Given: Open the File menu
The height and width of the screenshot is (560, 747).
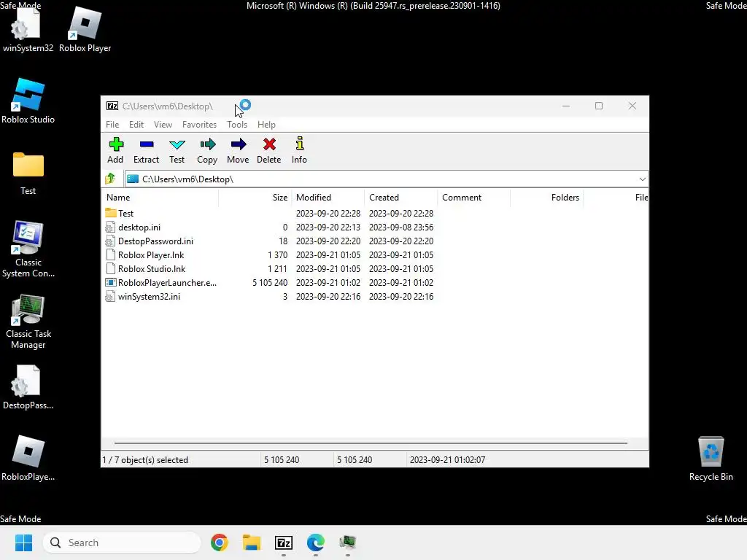Looking at the screenshot, I should coord(112,124).
